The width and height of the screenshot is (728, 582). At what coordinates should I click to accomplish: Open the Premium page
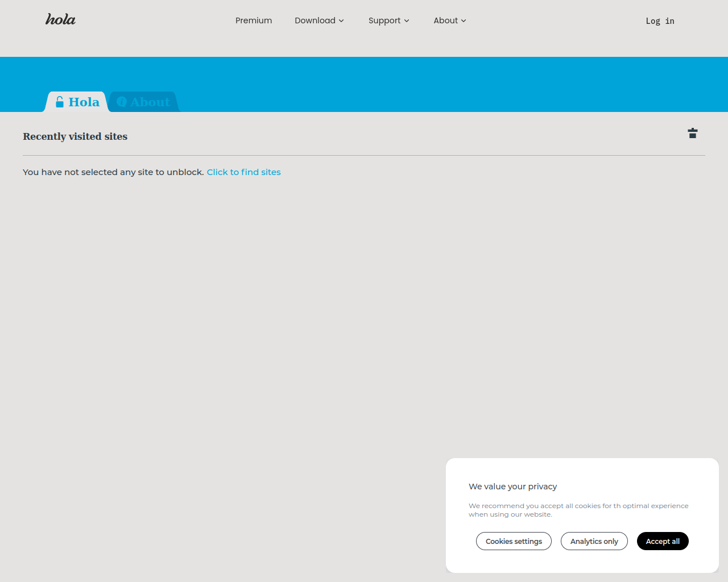point(254,20)
